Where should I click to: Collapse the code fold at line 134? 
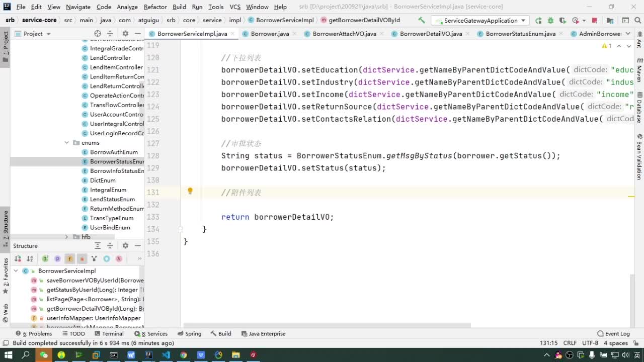pos(181,229)
